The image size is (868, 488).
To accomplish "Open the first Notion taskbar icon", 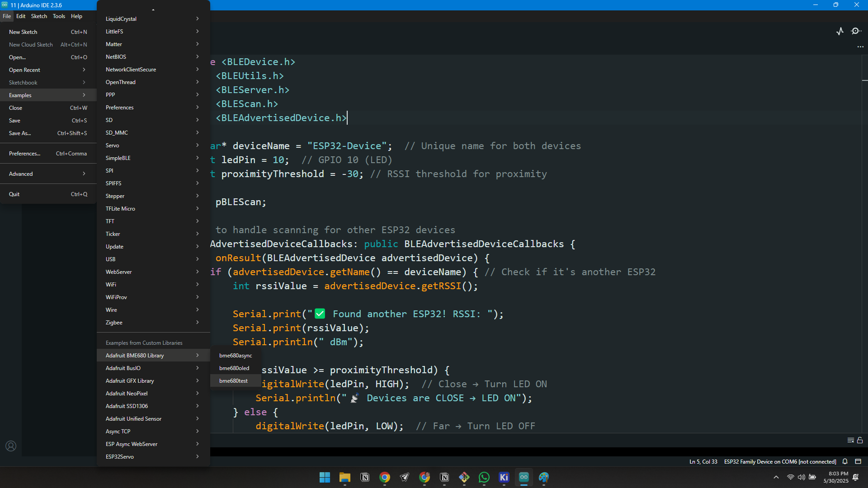I will click(x=365, y=477).
